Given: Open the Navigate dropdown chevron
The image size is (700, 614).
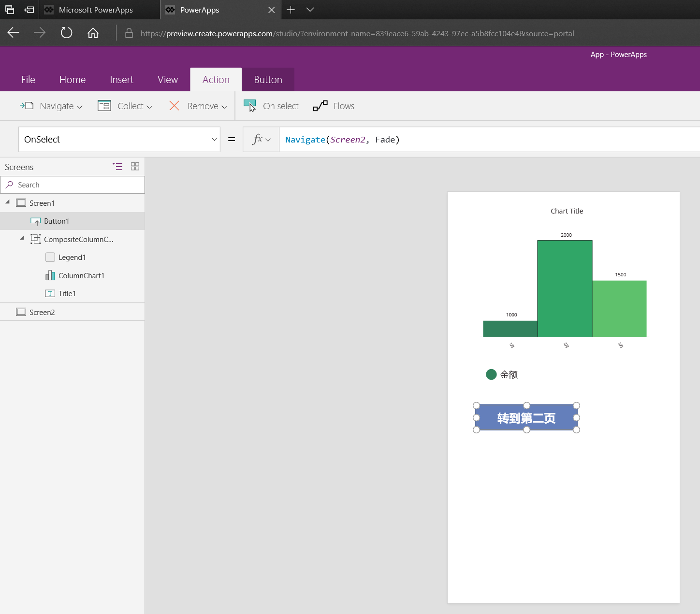Looking at the screenshot, I should tap(79, 106).
